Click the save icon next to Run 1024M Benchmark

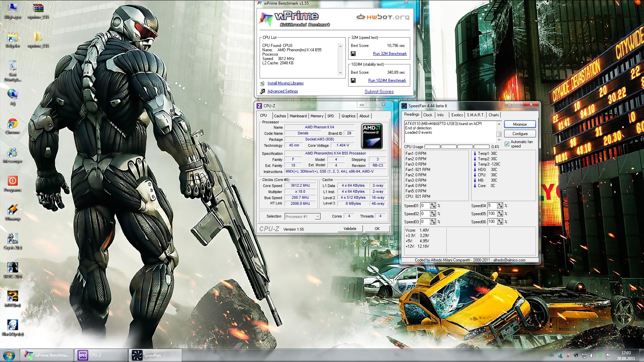353,80
